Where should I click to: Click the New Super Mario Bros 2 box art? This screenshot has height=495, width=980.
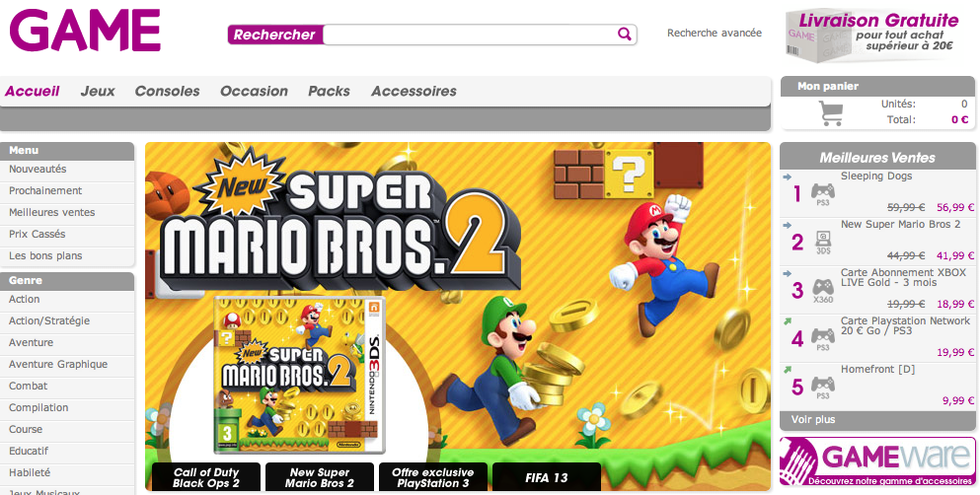tap(299, 375)
